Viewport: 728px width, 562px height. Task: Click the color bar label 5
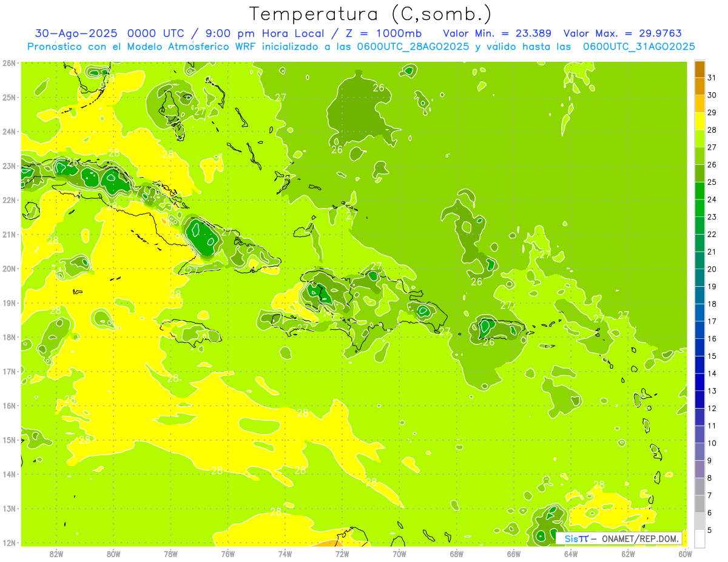click(710, 530)
